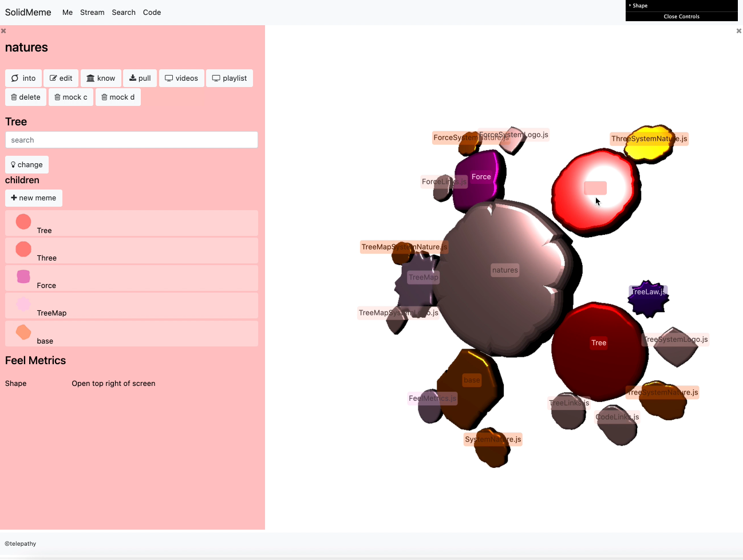
Task: Open the playlist button
Action: pyautogui.click(x=230, y=78)
